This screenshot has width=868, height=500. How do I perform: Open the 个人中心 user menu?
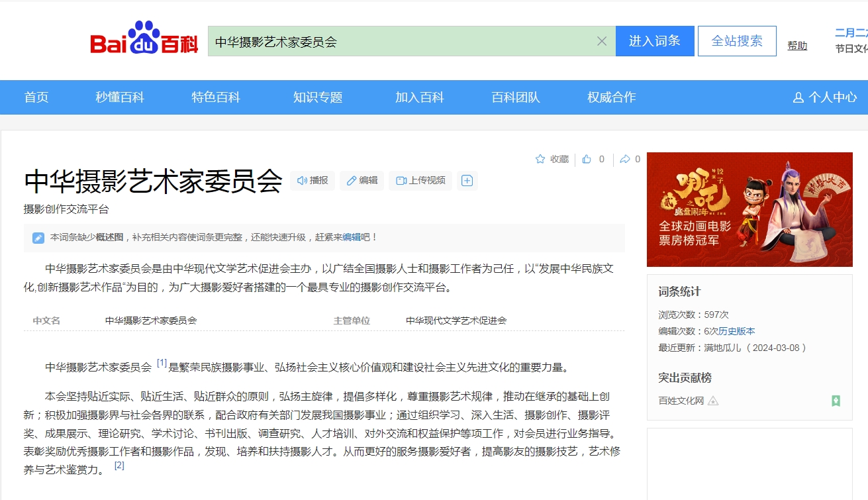point(825,97)
